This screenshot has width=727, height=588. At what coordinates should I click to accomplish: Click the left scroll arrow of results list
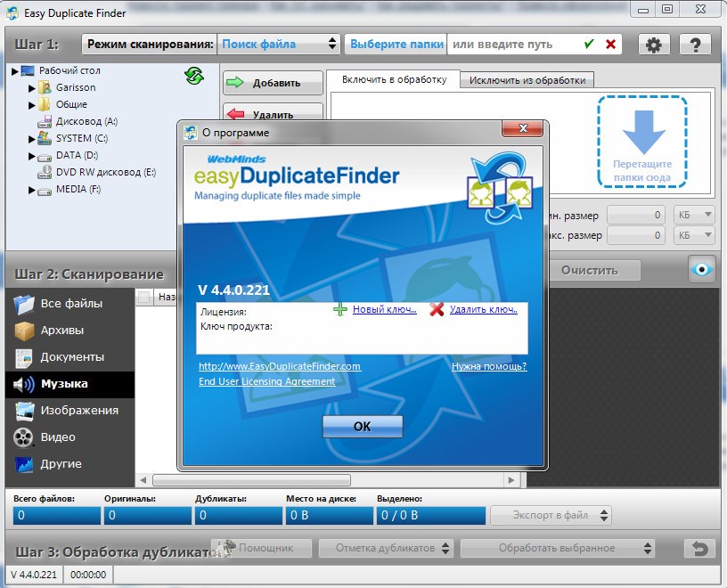[x=143, y=480]
